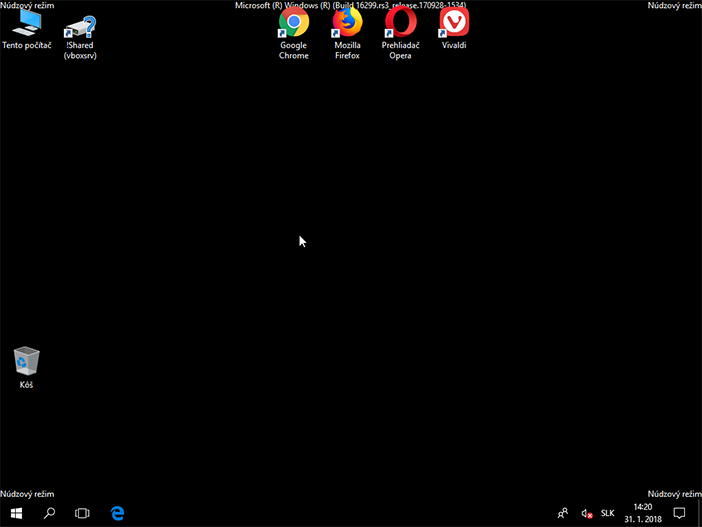Click the Prehliadač Opera shortcut icon
The height and width of the screenshot is (527, 702).
[400, 24]
